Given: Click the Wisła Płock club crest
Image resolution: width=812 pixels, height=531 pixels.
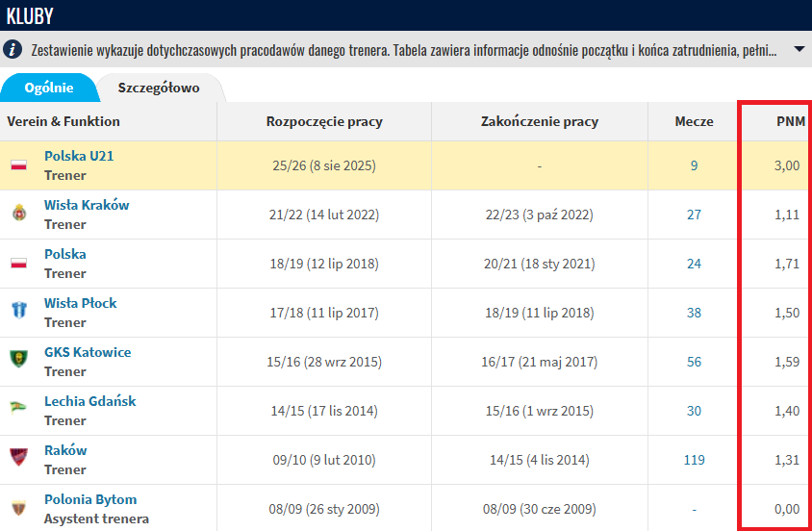Looking at the screenshot, I should tap(19, 312).
